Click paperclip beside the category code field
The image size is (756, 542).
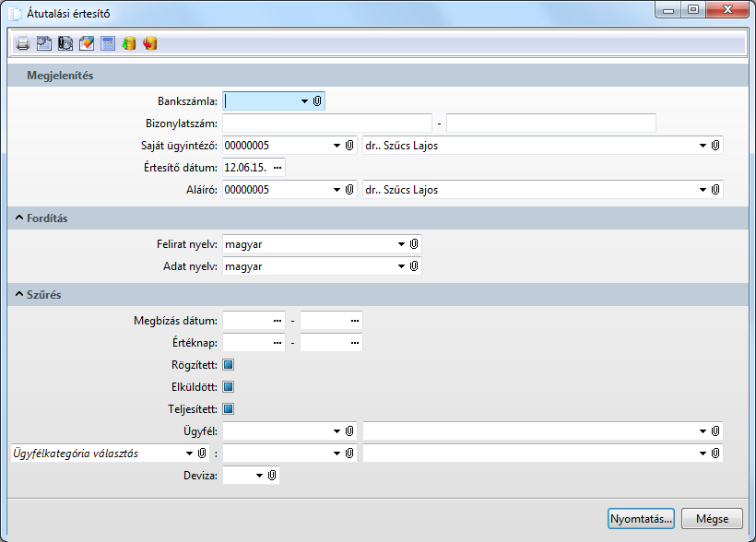pyautogui.click(x=349, y=454)
